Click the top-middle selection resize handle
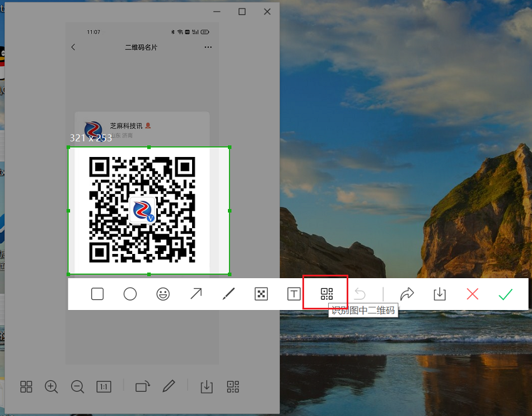This screenshot has height=416, width=532. (x=149, y=147)
